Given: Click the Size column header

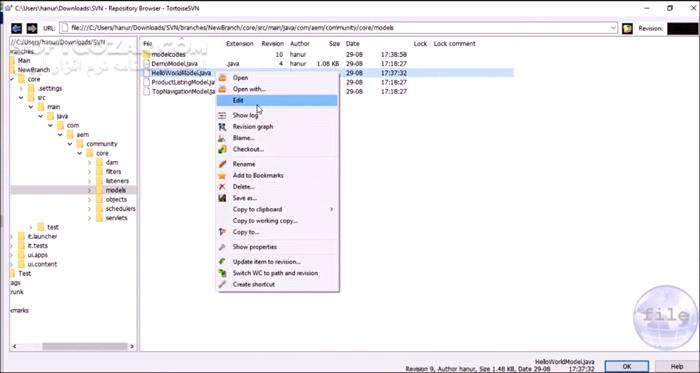Looking at the screenshot, I should (x=334, y=44).
